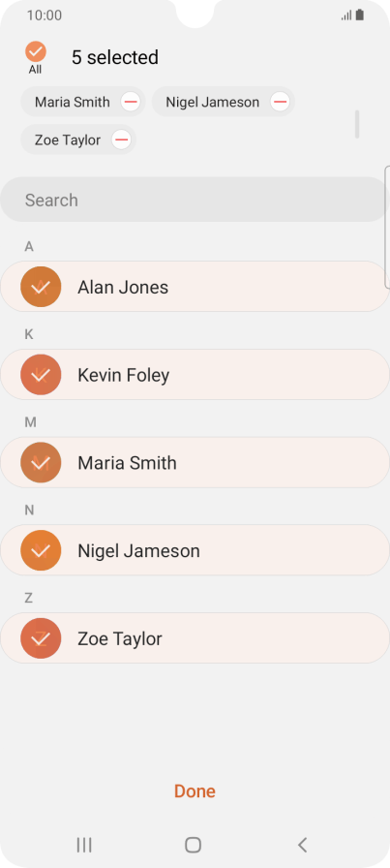The width and height of the screenshot is (390, 868).
Task: Remove Zoe Taylor chip with minus icon
Action: (x=121, y=139)
